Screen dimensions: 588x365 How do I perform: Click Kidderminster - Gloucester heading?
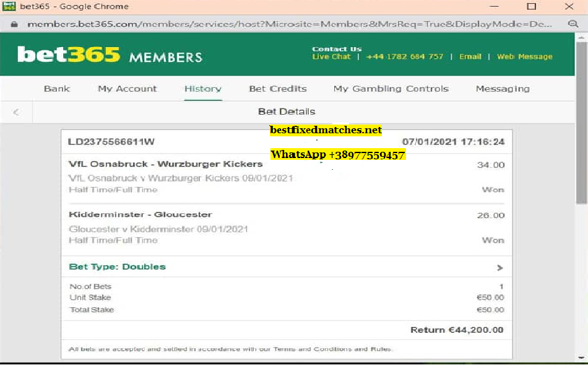pos(141,215)
